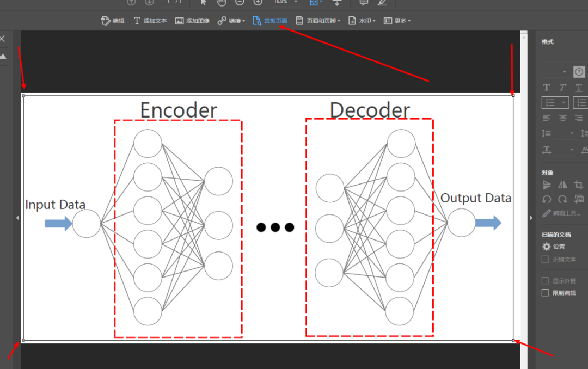The width and height of the screenshot is (588, 369).
Task: Open the 水印 (Watermark) dropdown
Action: click(362, 21)
